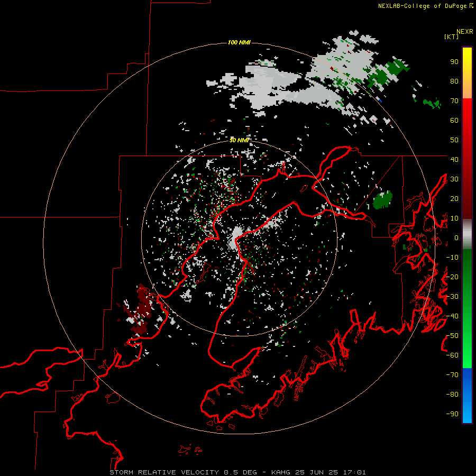Image resolution: width=476 pixels, height=476 pixels.
Task: Click the KAHG station identifier in caption
Action: [281, 472]
